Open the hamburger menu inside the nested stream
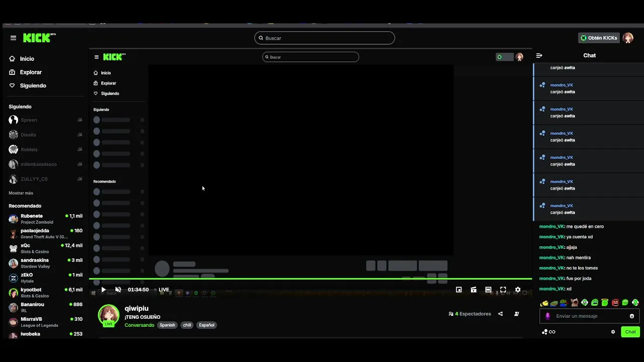The height and width of the screenshot is (362, 644). [97, 57]
